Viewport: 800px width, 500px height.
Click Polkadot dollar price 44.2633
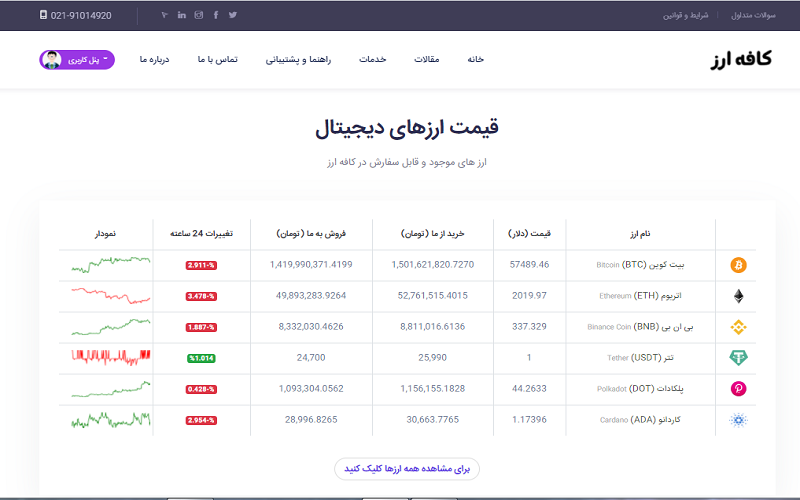pyautogui.click(x=529, y=389)
